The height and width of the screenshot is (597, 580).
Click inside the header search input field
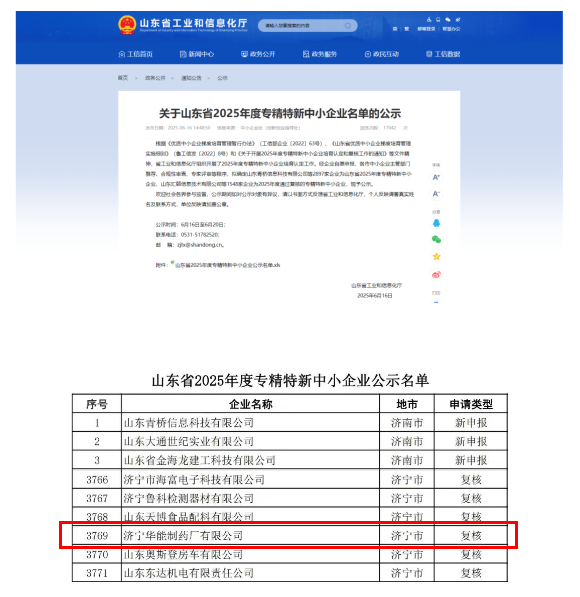point(307,26)
